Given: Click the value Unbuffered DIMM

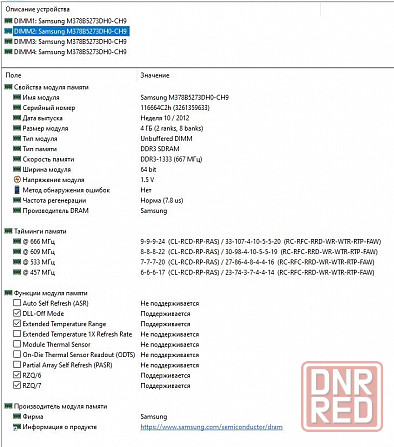Looking at the screenshot, I should pyautogui.click(x=166, y=139).
